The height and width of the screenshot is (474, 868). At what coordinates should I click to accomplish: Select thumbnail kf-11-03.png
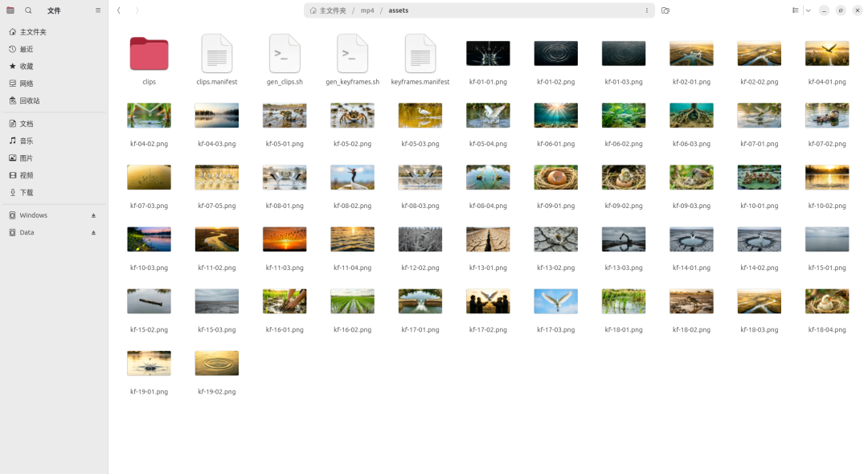(x=285, y=239)
